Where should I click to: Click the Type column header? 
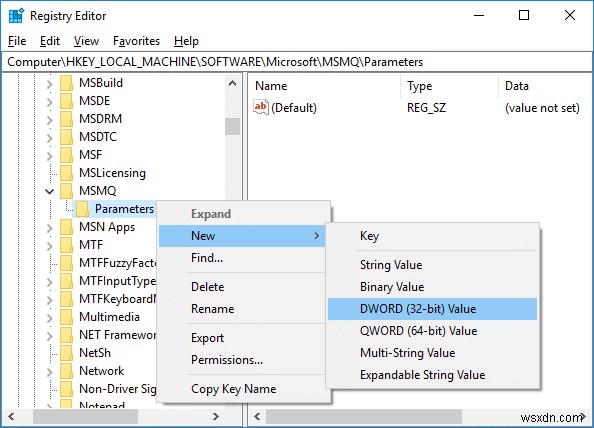[x=450, y=86]
